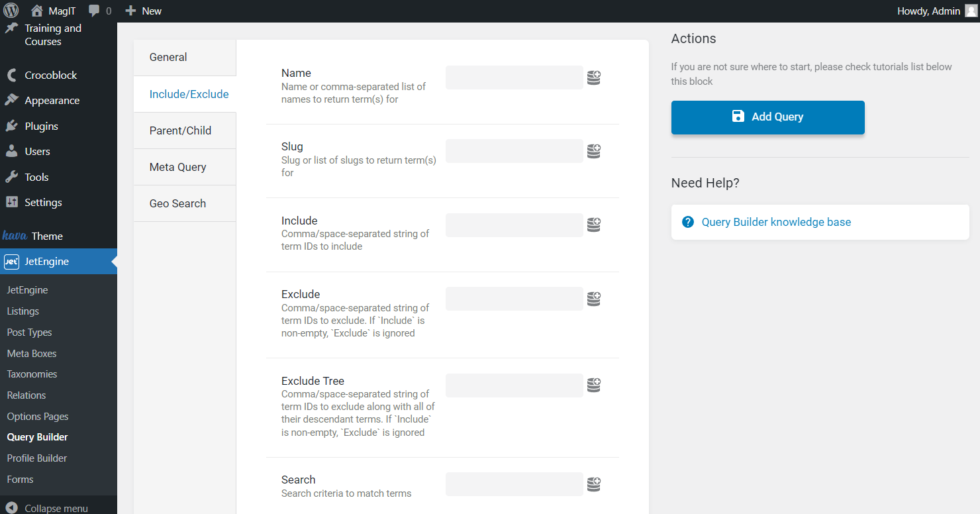Screen dimensions: 980x514
Task: Click the Crocoblock crescent icon
Action: coord(11,76)
